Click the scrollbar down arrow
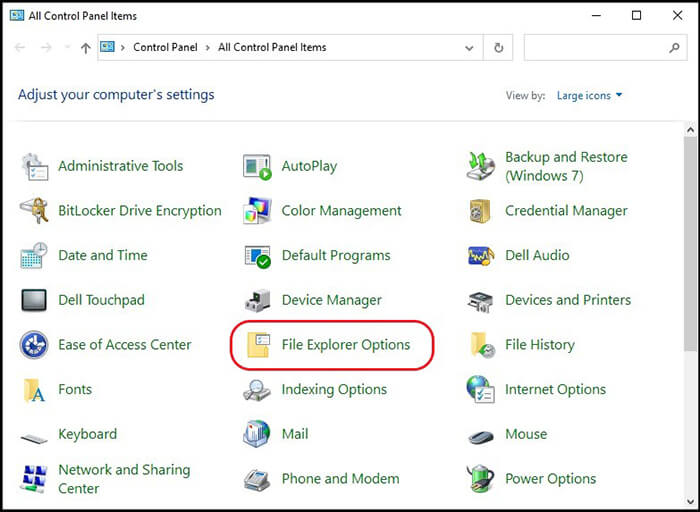This screenshot has width=700, height=512. 690,502
